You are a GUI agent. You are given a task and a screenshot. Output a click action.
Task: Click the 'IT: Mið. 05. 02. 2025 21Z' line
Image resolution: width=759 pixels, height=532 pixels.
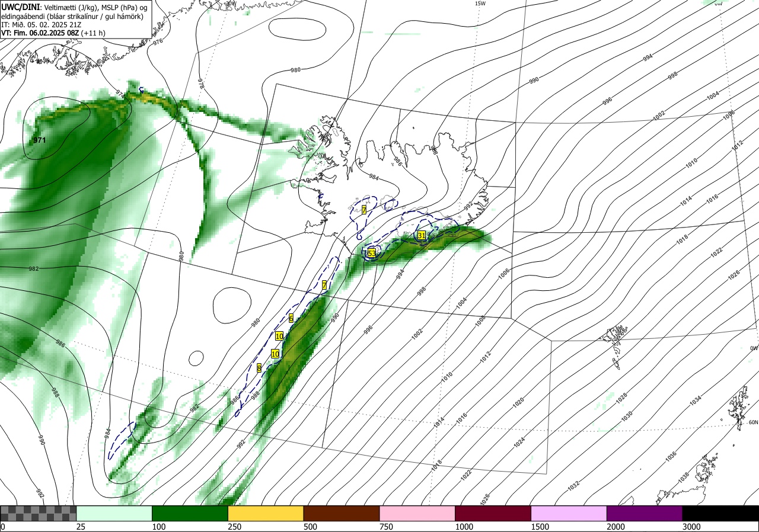[41, 25]
